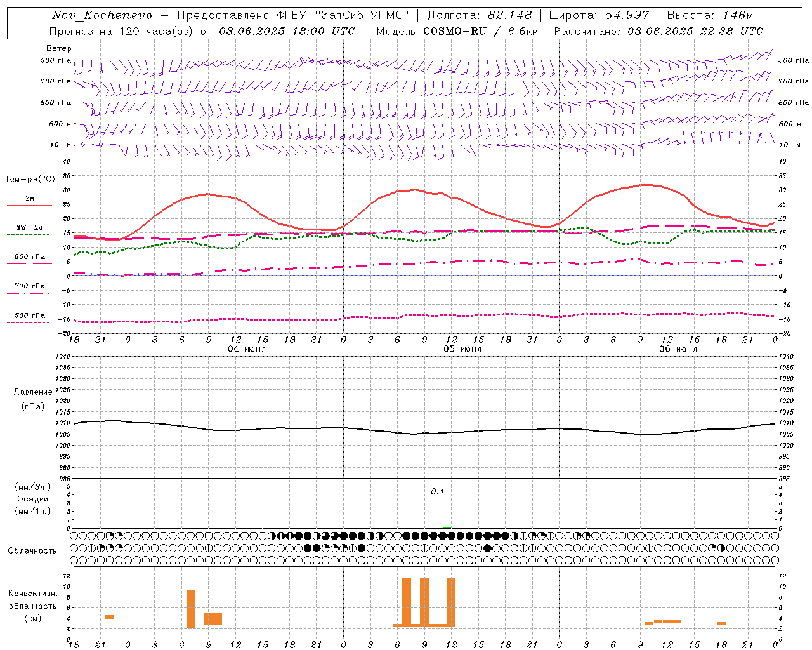
Task: Click the '(мм/3ч.)' precipitation unit label
Action: pos(33,487)
